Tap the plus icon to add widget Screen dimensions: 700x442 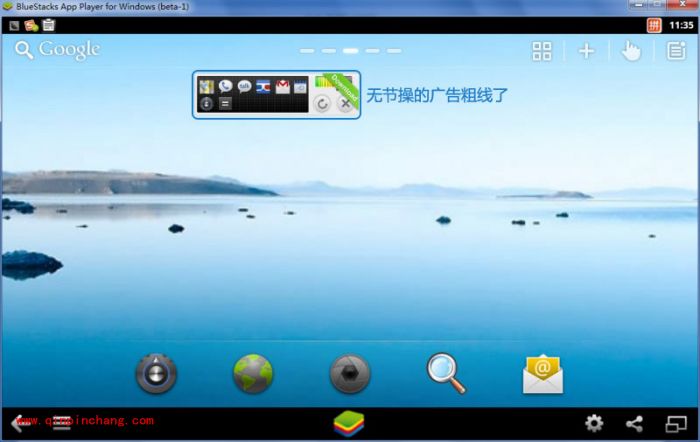[587, 51]
